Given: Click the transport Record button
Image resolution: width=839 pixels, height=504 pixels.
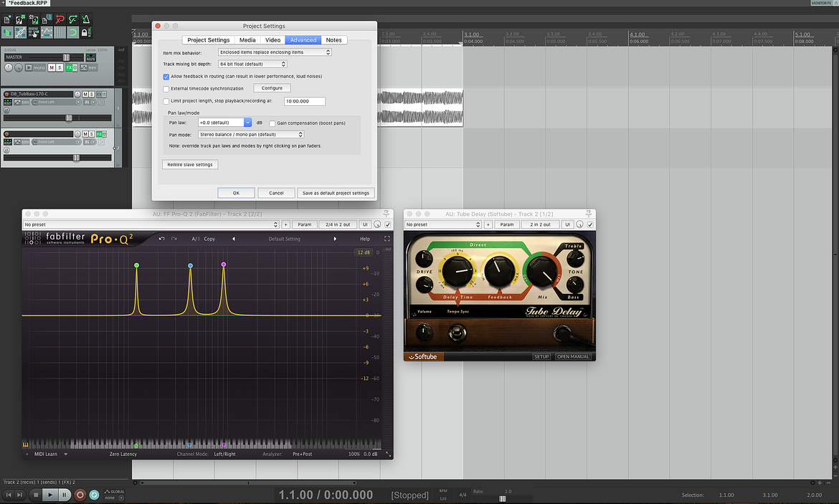Looking at the screenshot, I should [80, 495].
